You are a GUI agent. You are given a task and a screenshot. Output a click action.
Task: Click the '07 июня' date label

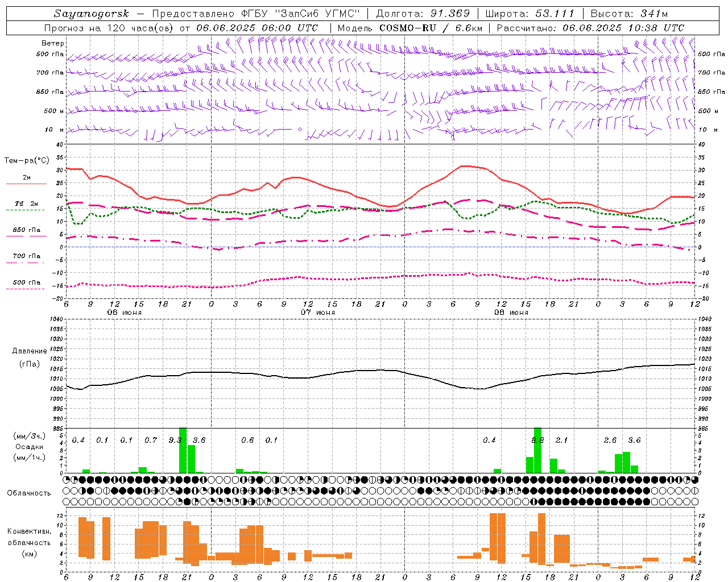tap(318, 313)
